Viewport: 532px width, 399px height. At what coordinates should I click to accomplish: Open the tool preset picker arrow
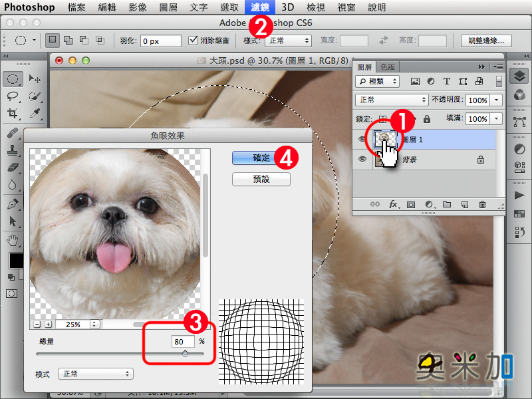click(x=34, y=40)
